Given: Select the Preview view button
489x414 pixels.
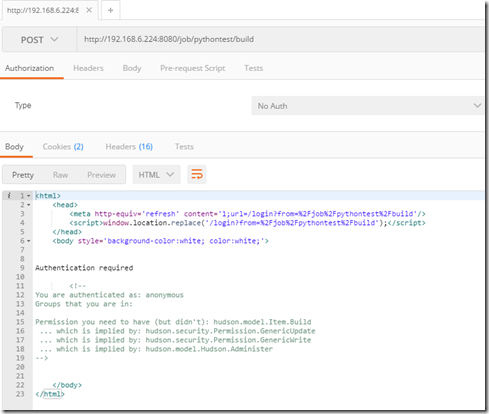Looking at the screenshot, I should 101,175.
